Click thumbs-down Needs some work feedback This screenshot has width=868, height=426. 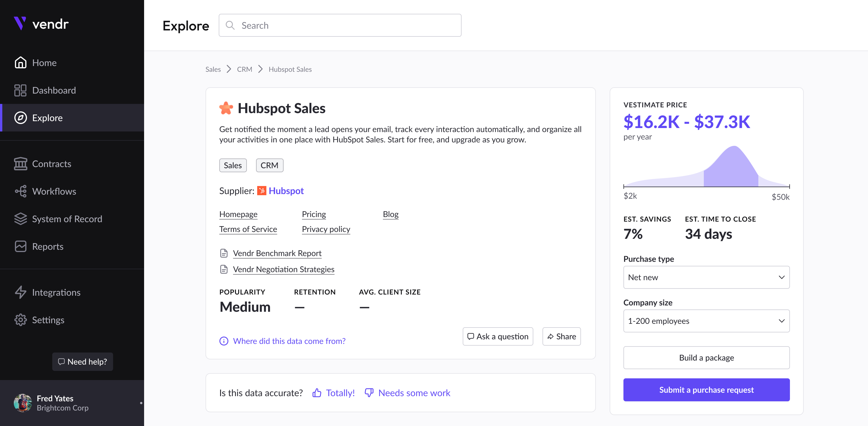[408, 393]
